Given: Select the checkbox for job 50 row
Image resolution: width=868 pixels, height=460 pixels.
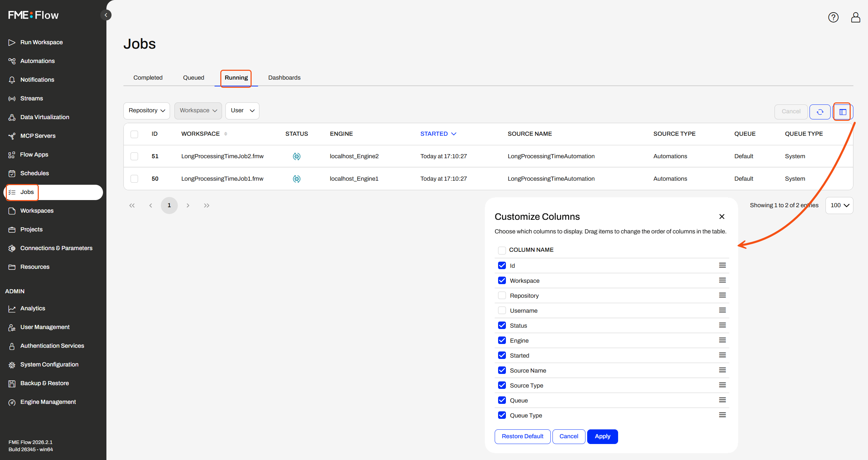Looking at the screenshot, I should pos(134,179).
